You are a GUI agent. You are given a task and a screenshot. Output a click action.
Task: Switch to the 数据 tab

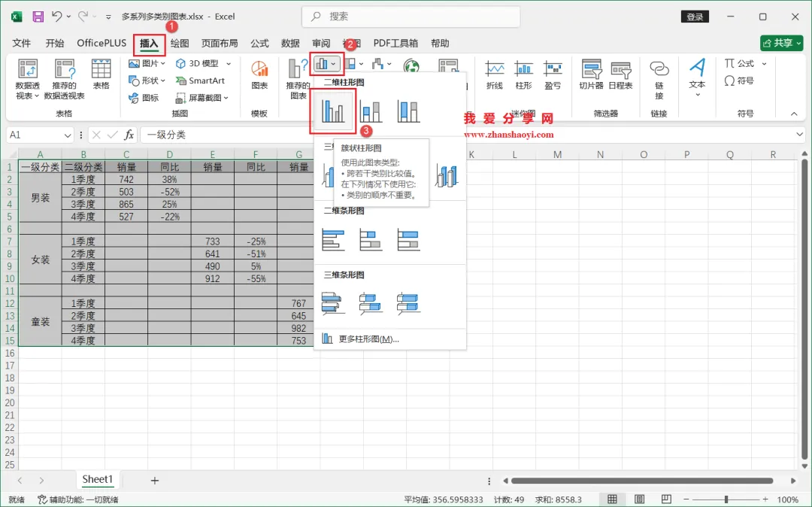290,43
